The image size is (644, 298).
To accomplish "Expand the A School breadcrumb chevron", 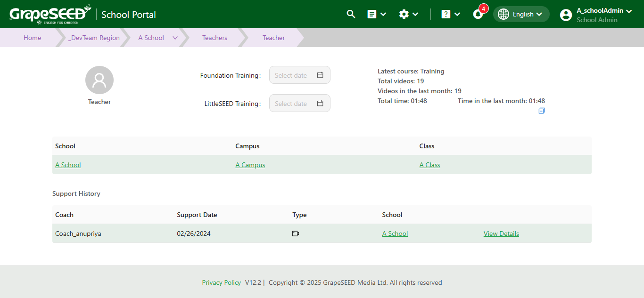I will click(x=175, y=38).
